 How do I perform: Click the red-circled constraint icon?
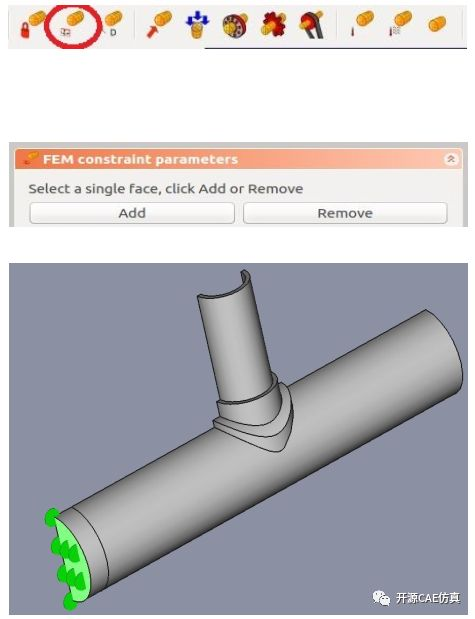click(x=72, y=24)
